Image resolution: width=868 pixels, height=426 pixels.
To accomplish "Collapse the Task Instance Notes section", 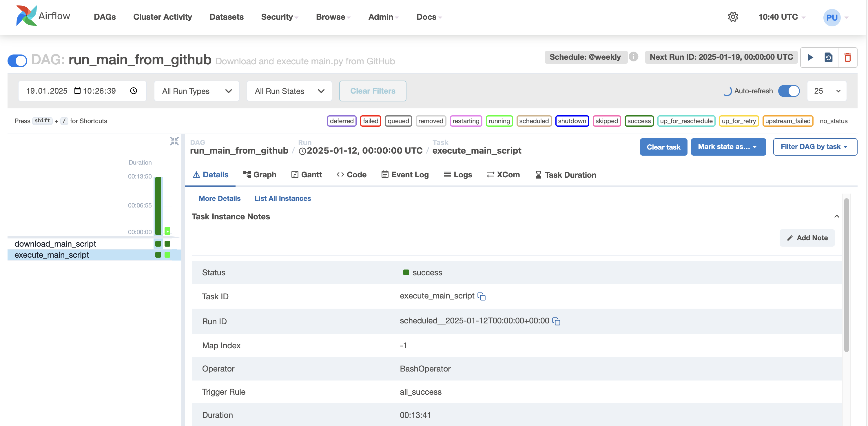I will tap(836, 216).
